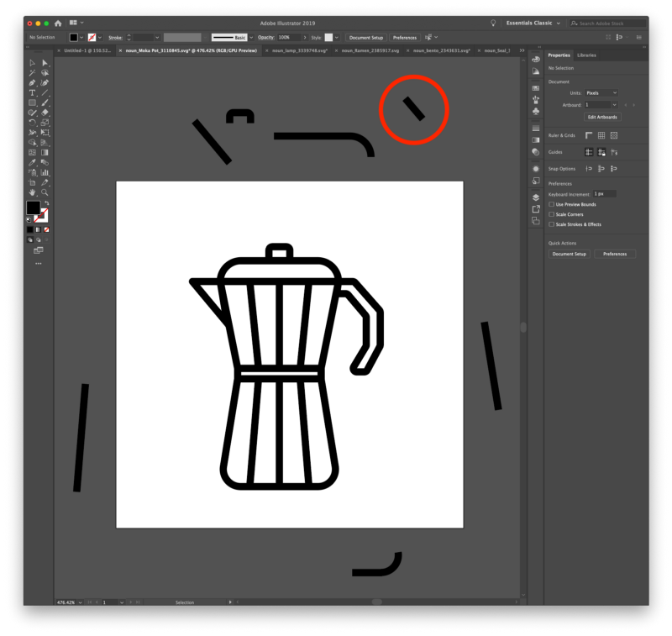Switch to the Libraries panel tab

586,55
